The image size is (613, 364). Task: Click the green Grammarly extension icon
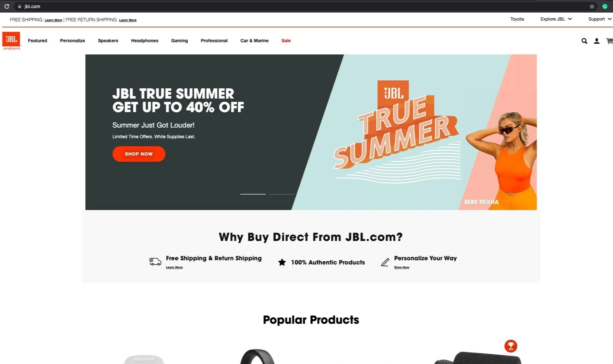(605, 6)
